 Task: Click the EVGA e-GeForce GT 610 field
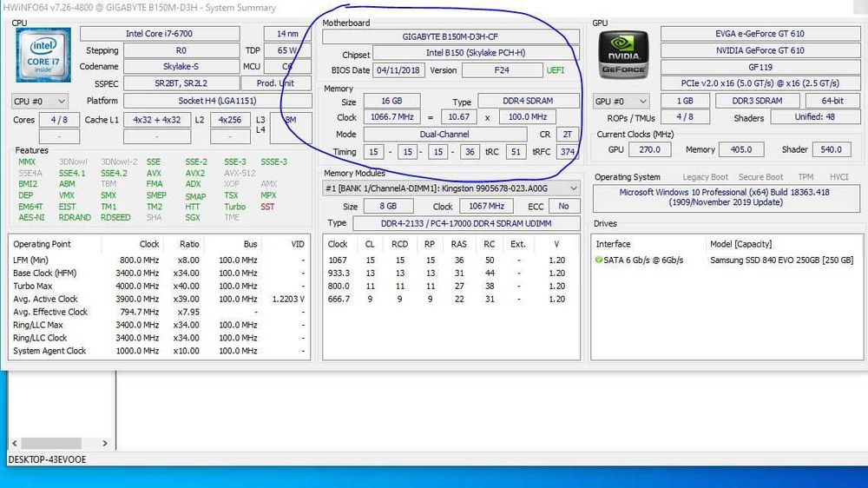(760, 34)
